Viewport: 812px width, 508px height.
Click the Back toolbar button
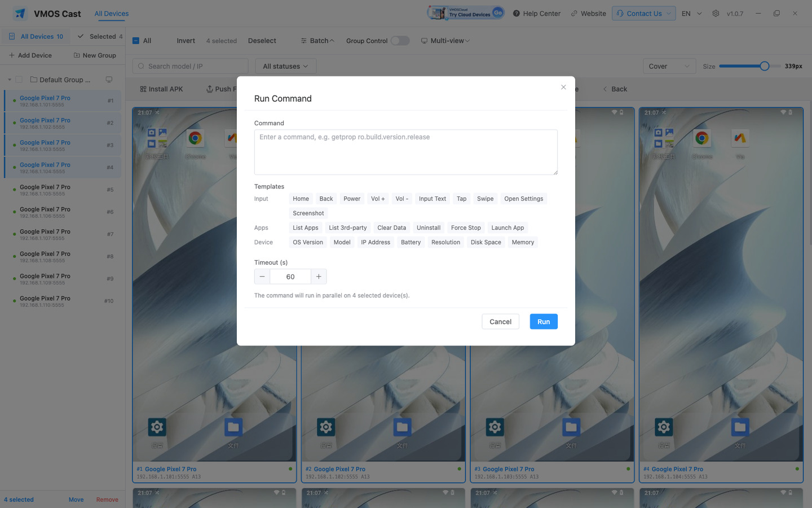615,89
